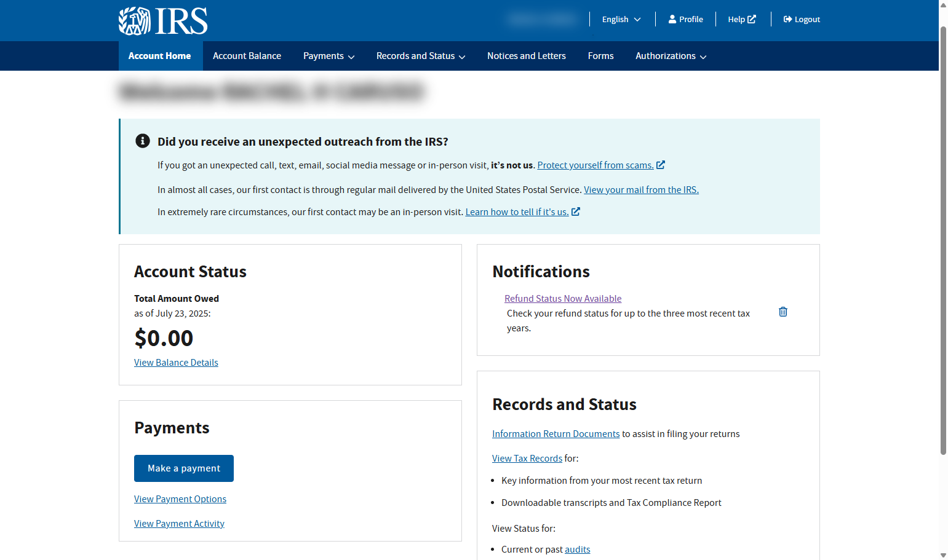
Task: Open View Tax Records link
Action: pos(527,459)
